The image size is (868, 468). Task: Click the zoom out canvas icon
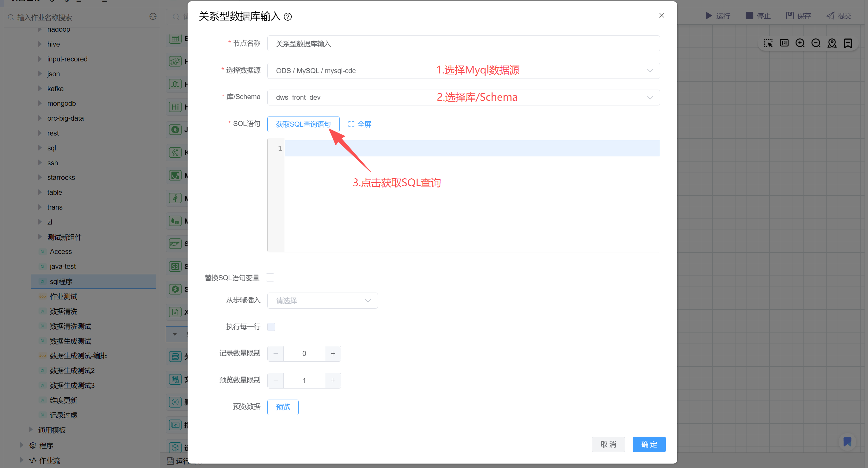pos(816,43)
